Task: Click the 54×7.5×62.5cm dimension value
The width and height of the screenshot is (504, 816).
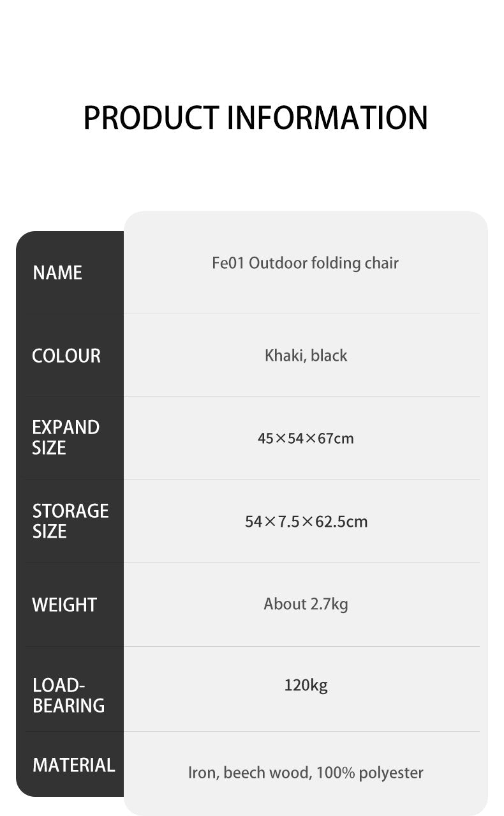Action: (306, 522)
